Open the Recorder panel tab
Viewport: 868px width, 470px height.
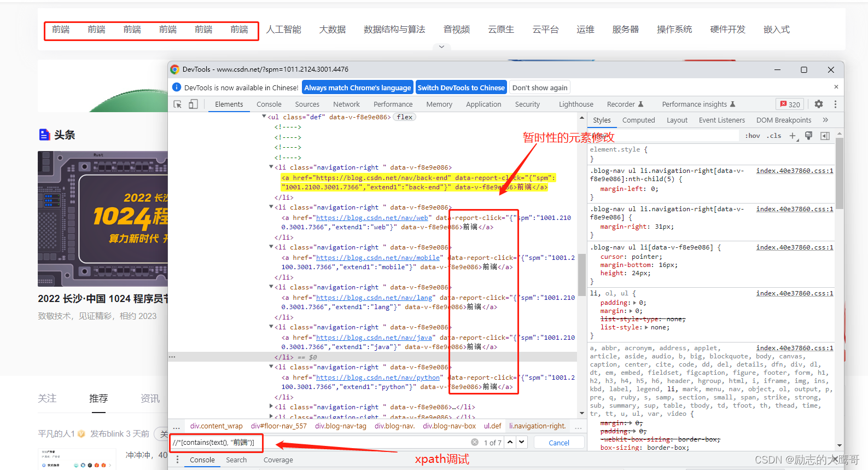625,104
